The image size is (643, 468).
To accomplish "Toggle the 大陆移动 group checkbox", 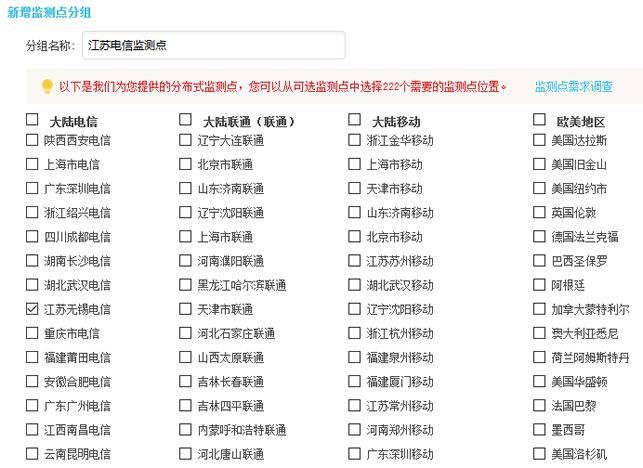I will coord(355,120).
